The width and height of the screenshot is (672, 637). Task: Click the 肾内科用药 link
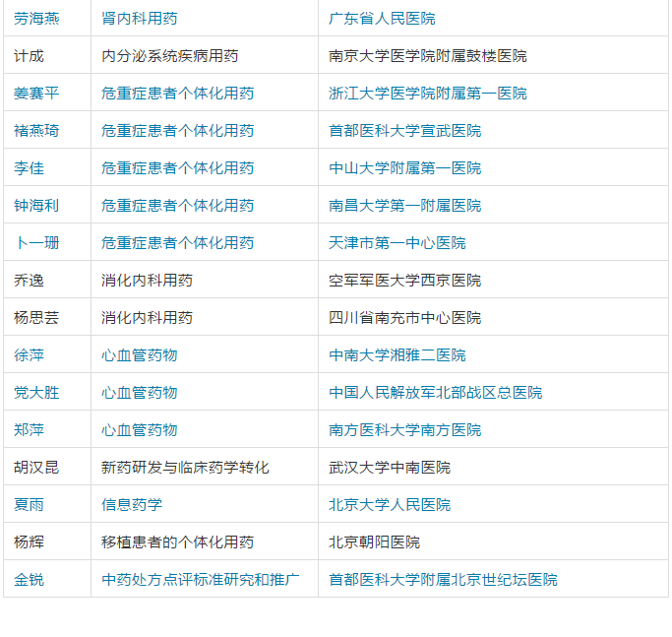tap(140, 19)
